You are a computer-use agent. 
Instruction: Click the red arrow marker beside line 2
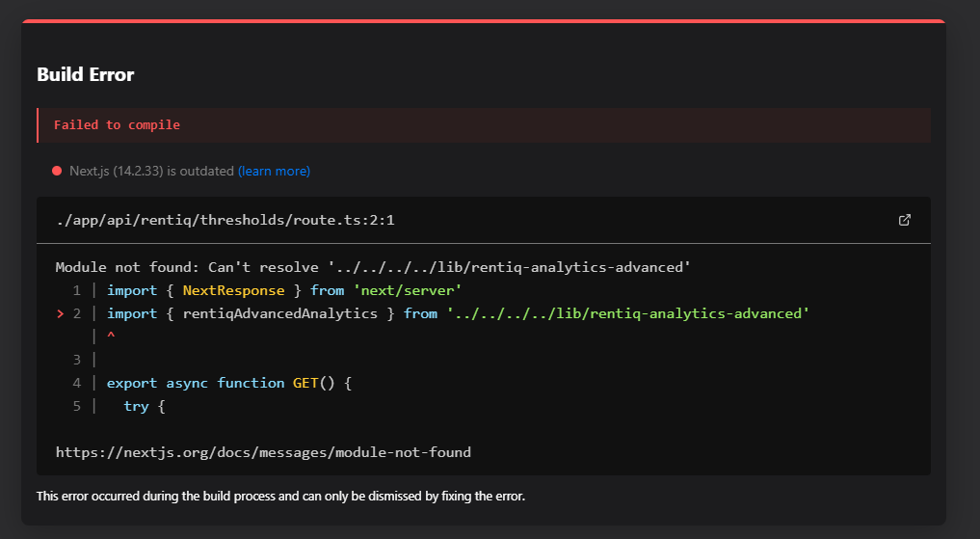(x=60, y=313)
